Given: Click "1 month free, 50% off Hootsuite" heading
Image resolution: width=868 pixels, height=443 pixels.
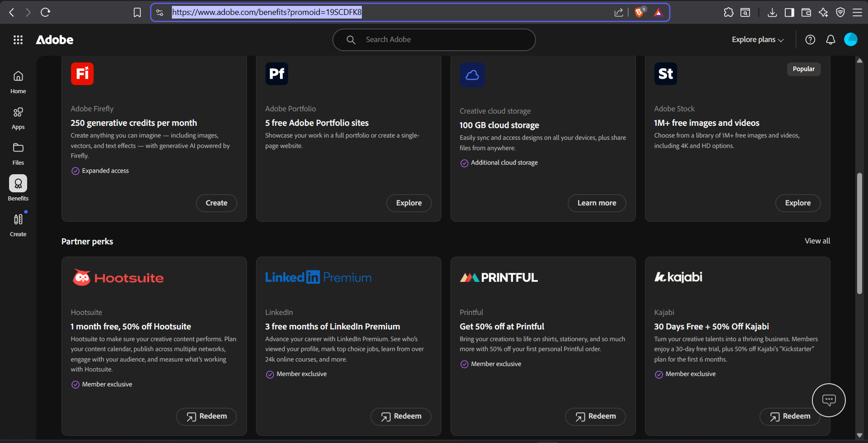Looking at the screenshot, I should 131,327.
